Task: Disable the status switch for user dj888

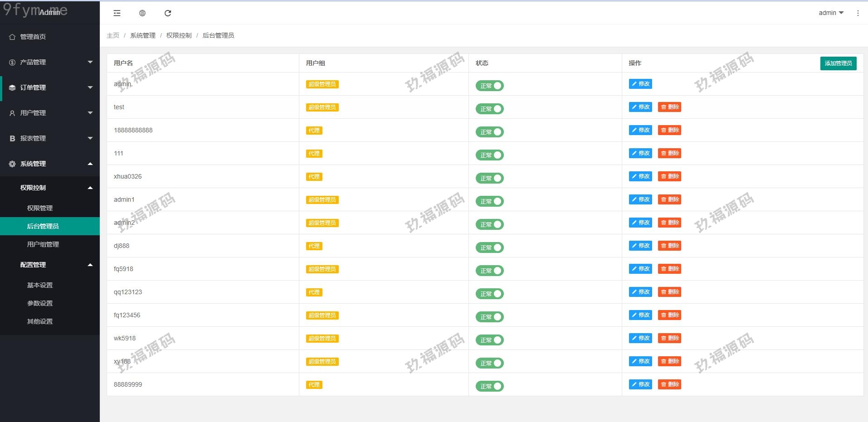Action: coord(489,247)
